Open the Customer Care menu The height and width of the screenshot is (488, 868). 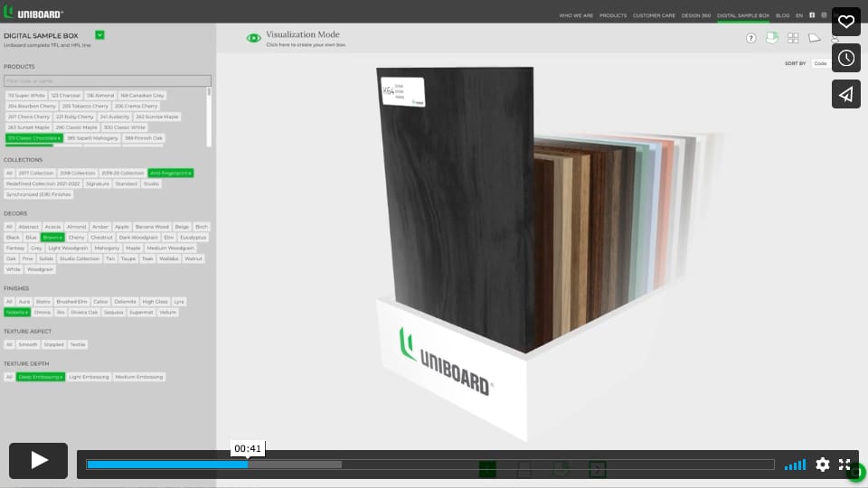coord(654,15)
